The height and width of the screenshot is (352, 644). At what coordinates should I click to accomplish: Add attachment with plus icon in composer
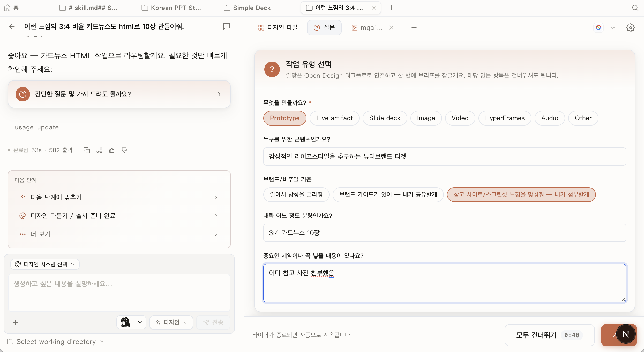16,322
